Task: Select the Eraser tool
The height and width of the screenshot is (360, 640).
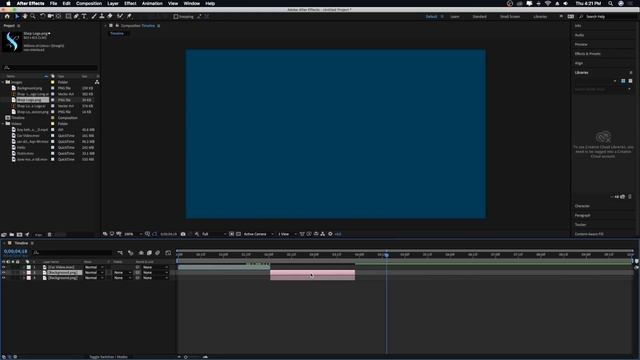Action: tap(110, 16)
